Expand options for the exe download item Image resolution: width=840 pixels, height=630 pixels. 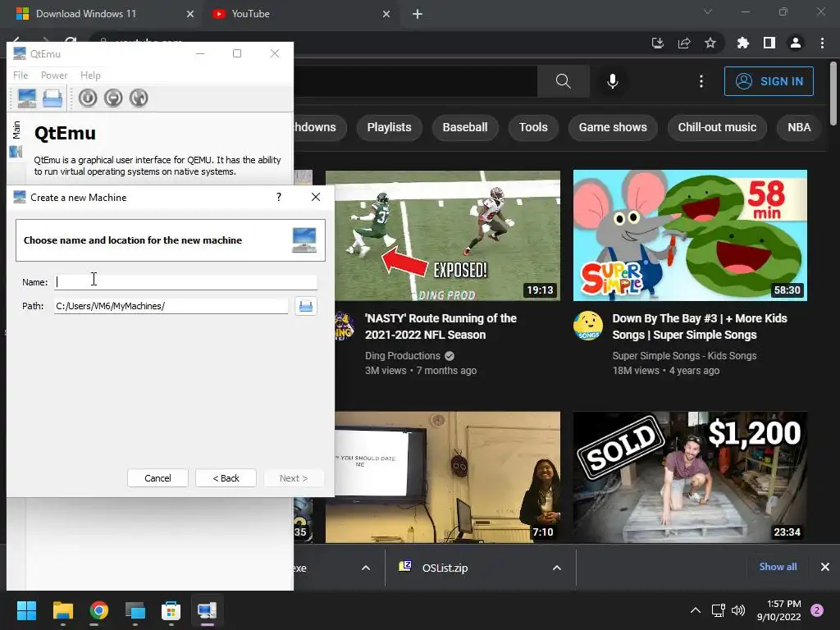365,568
